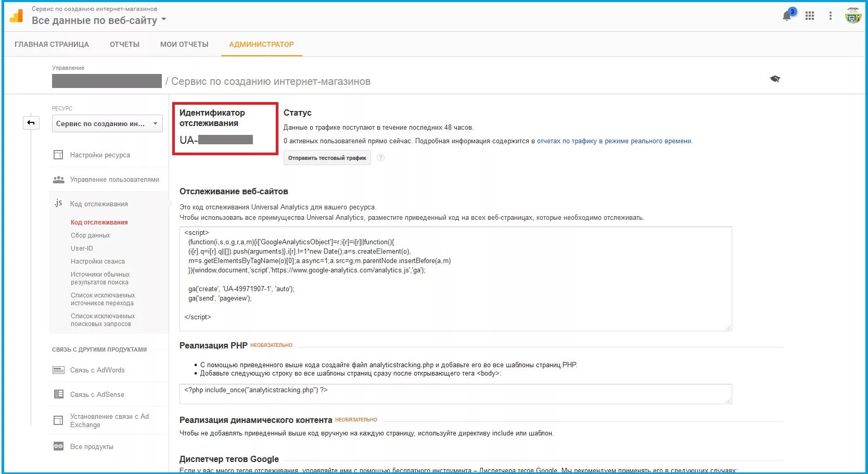868x474 pixels.
Task: Open the real-time traffic reports link
Action: point(614,141)
